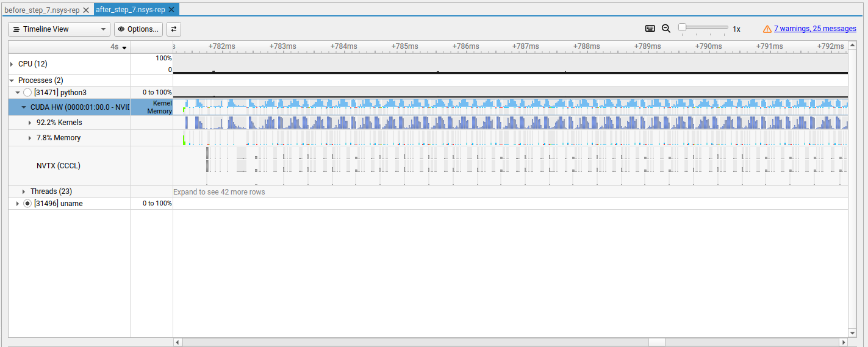Close the before_step_7.nsys-rep tab
Screen dimensions: 868x347
click(x=86, y=10)
